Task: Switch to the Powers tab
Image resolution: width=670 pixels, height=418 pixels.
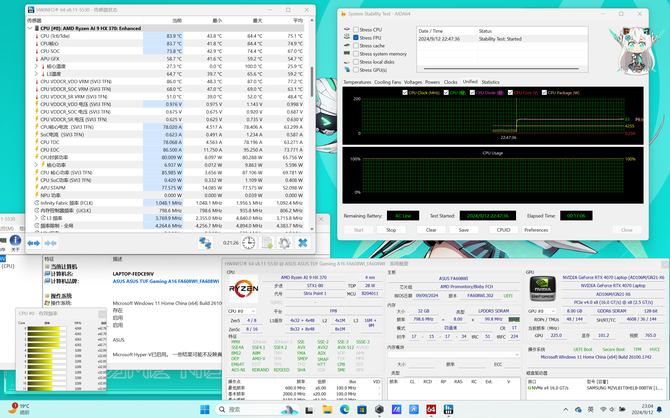Action: pyautogui.click(x=432, y=82)
